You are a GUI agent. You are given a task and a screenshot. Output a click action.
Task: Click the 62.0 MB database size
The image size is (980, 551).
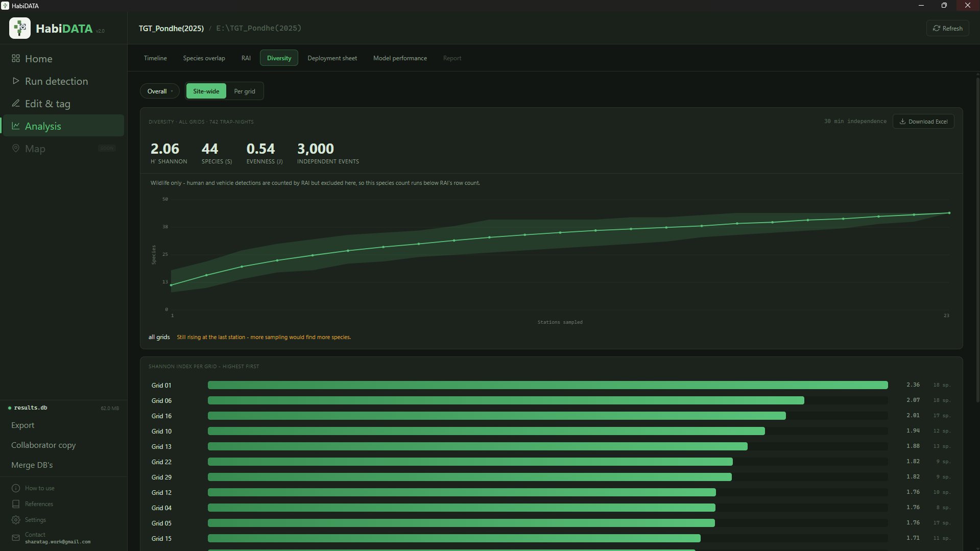[x=110, y=409]
